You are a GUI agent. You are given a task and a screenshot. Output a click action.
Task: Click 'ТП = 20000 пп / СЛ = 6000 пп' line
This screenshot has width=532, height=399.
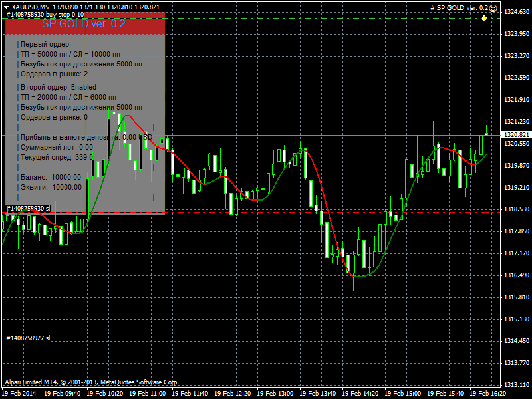coord(68,97)
